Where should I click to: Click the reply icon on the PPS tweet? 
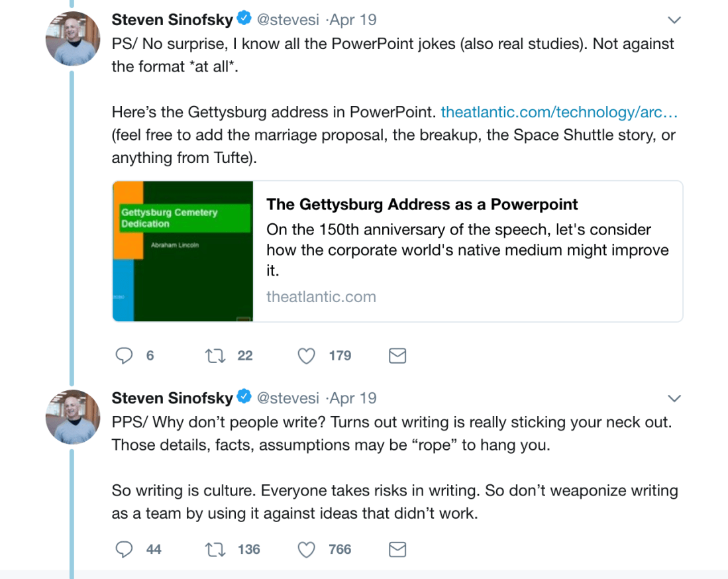(124, 549)
